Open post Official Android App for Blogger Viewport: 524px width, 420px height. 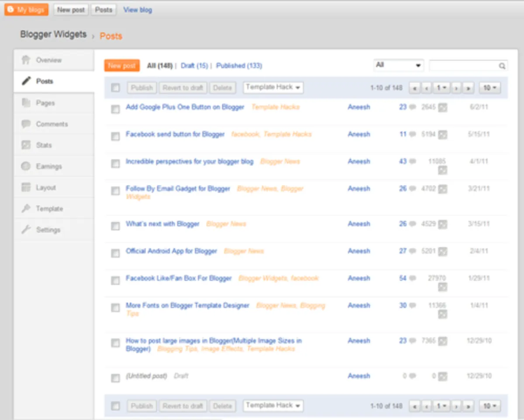click(171, 251)
